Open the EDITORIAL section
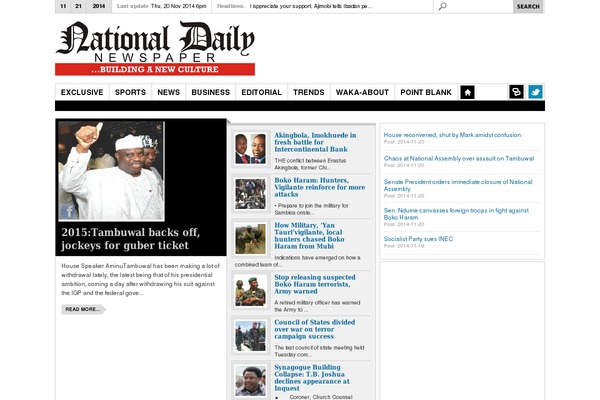 click(261, 92)
